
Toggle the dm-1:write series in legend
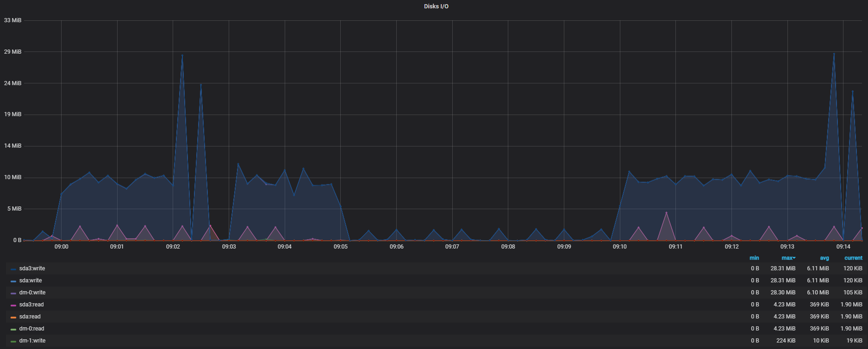point(32,341)
